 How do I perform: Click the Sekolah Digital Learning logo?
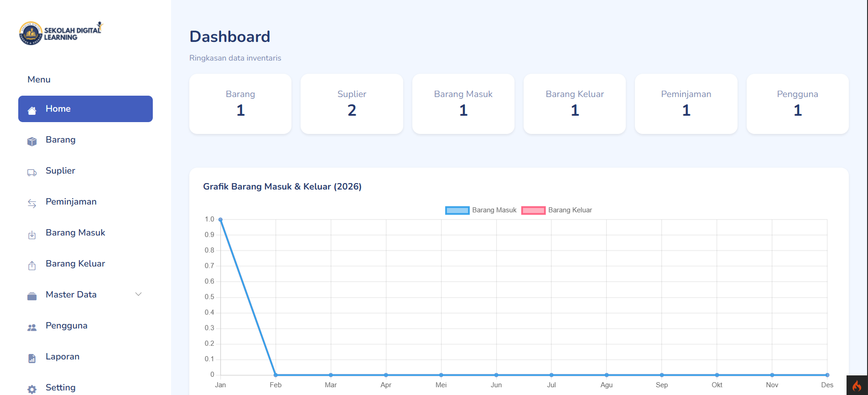click(x=62, y=33)
